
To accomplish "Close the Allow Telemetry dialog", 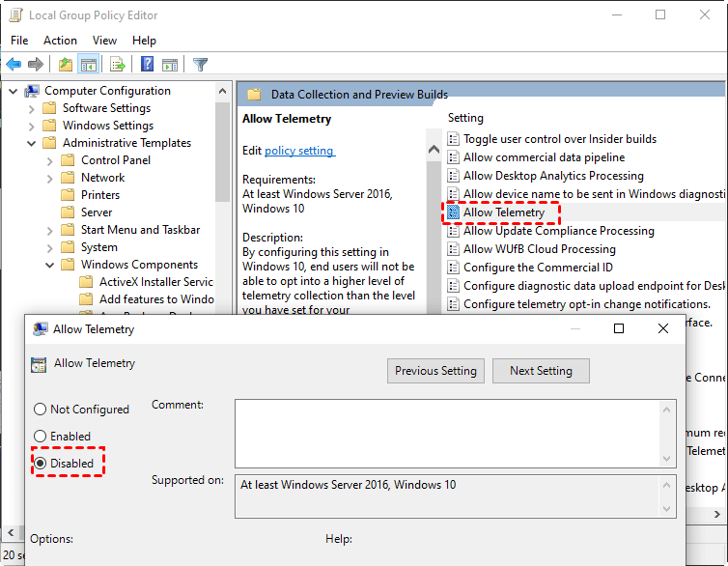I will 663,328.
